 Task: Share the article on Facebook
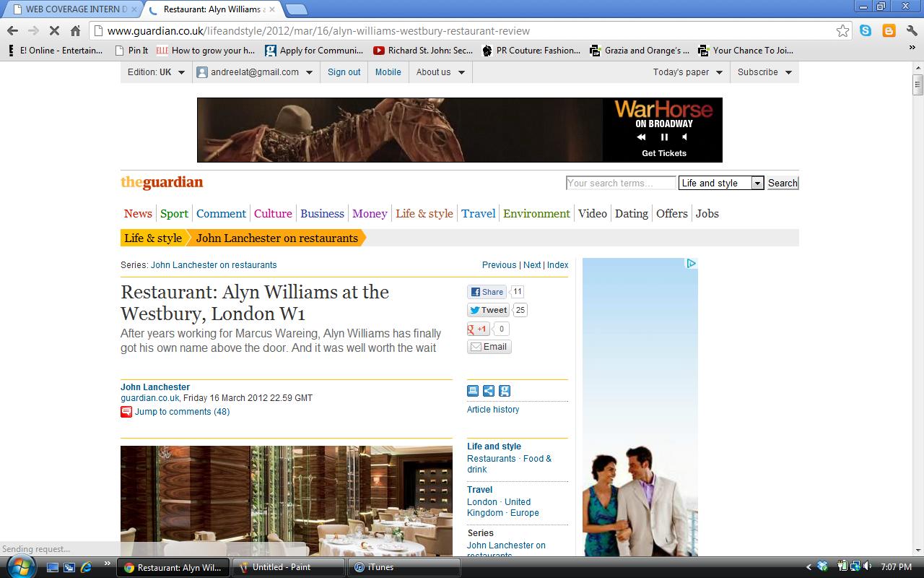[487, 292]
